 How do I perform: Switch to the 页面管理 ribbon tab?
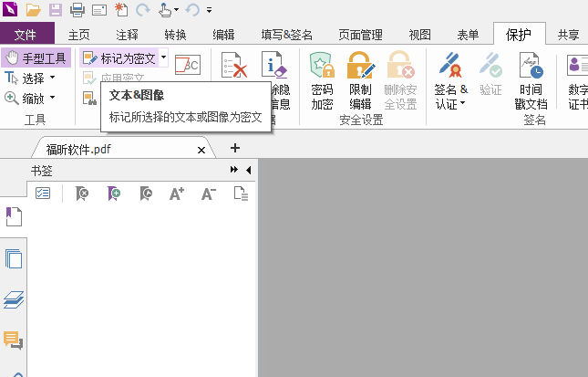tap(360, 35)
